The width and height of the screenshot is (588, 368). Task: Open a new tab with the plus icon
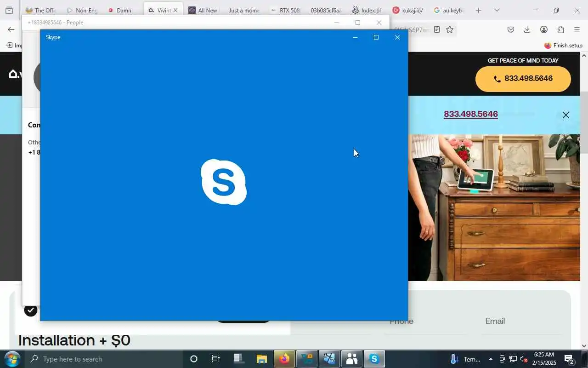(x=478, y=10)
